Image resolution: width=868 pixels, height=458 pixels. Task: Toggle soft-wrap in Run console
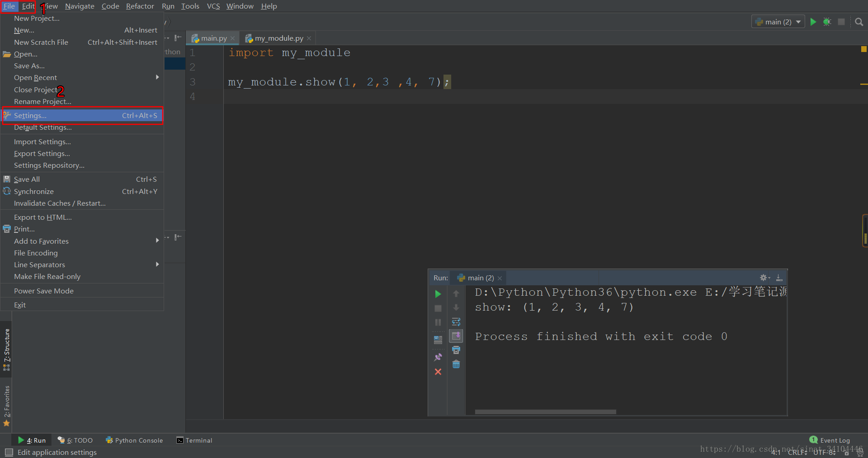456,322
